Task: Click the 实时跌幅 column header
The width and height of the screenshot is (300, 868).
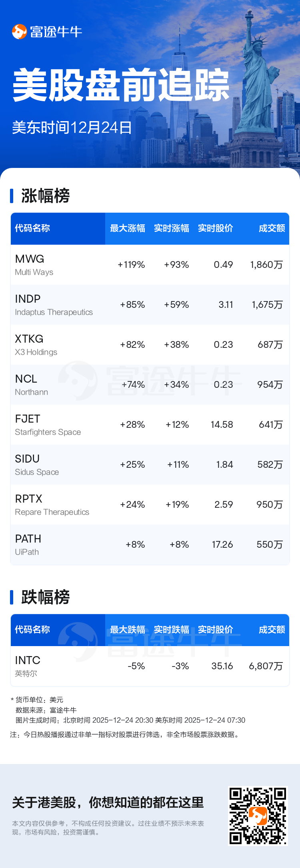Action: coord(171,630)
